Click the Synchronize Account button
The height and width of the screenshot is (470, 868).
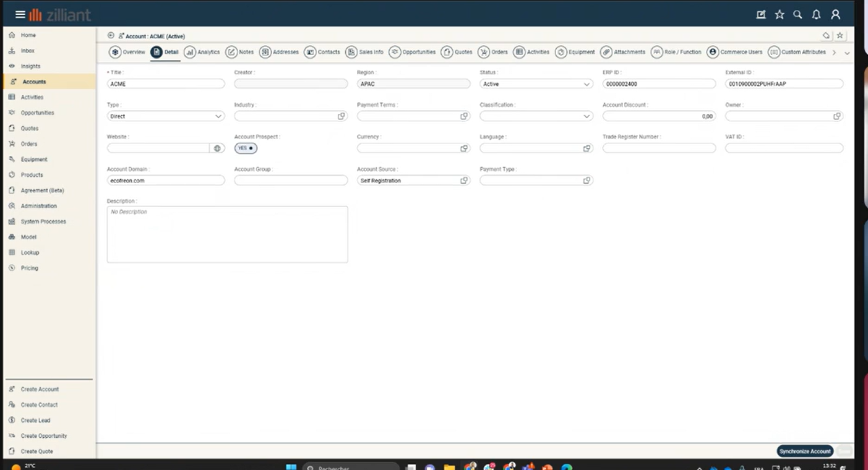(x=804, y=451)
